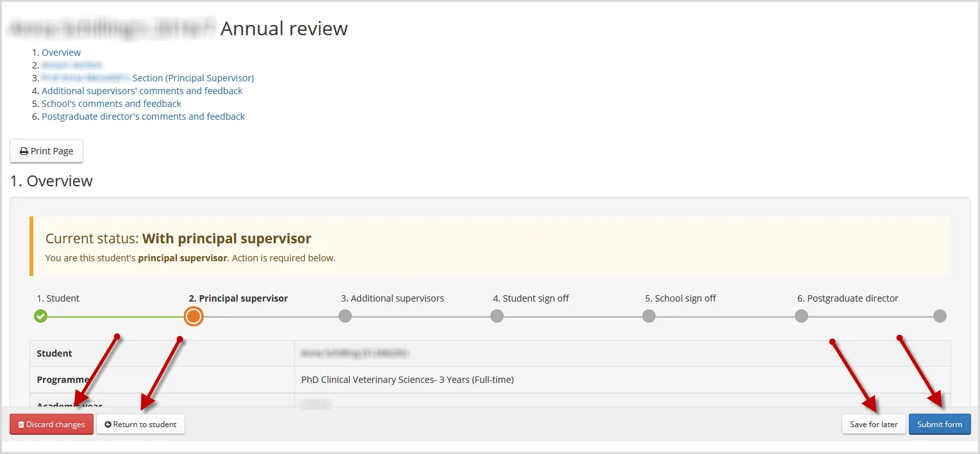The height and width of the screenshot is (454, 980).
Task: Click the trash icon on Discard changes
Action: 21,425
